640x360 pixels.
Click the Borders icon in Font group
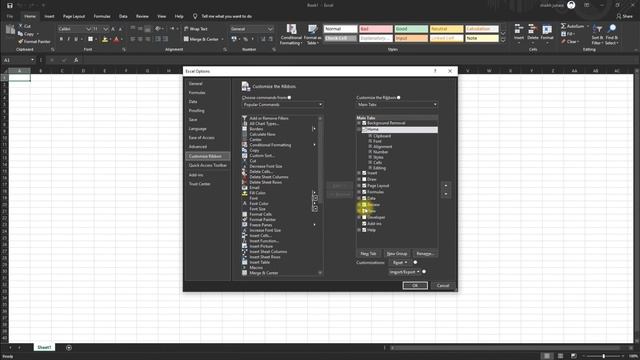click(x=90, y=39)
